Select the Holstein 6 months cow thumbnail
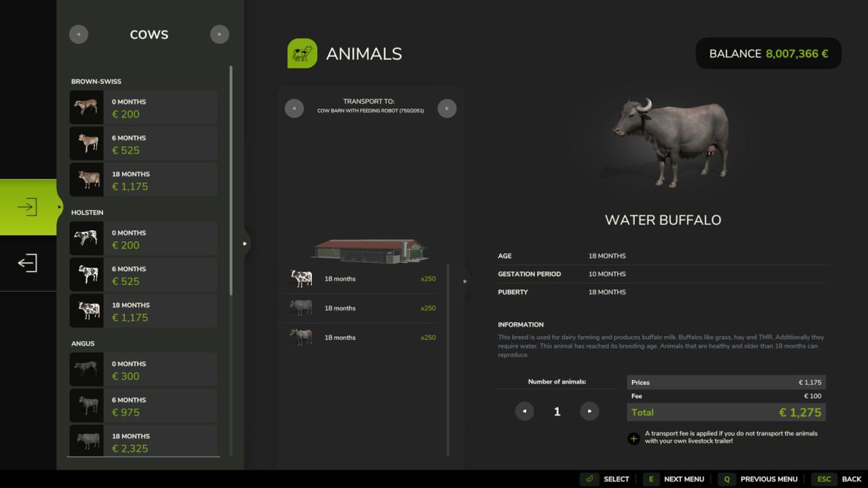The height and width of the screenshot is (488, 868). (x=86, y=274)
